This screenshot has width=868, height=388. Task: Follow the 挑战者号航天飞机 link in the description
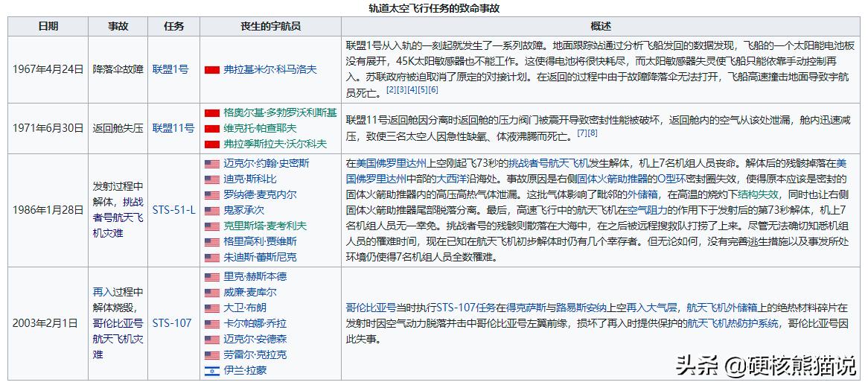coord(547,163)
